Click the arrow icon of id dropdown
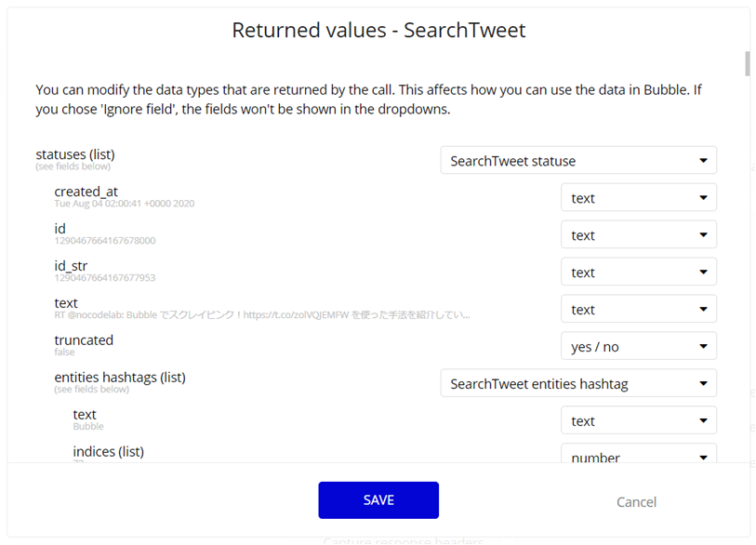 point(703,235)
